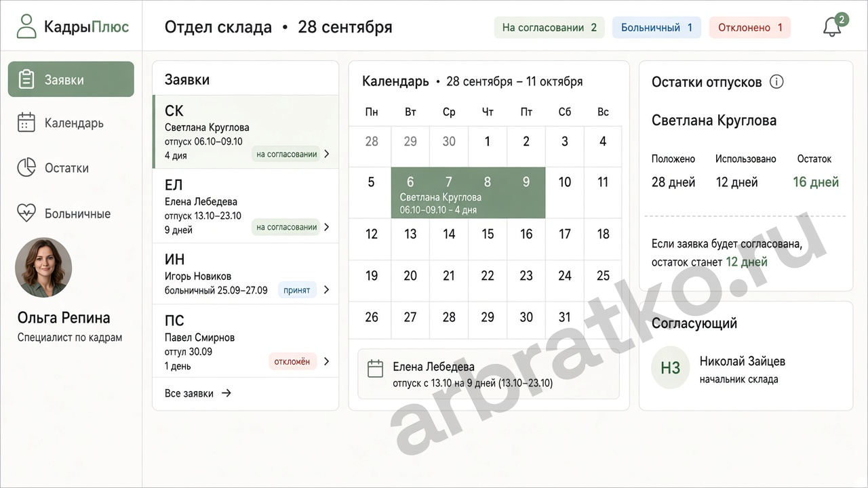Viewport: 868px width, 488px height.
Task: Select calendar day 1 on Thursday
Action: click(488, 142)
